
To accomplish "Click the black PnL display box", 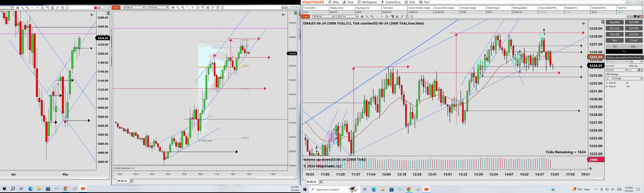I will [624, 51].
